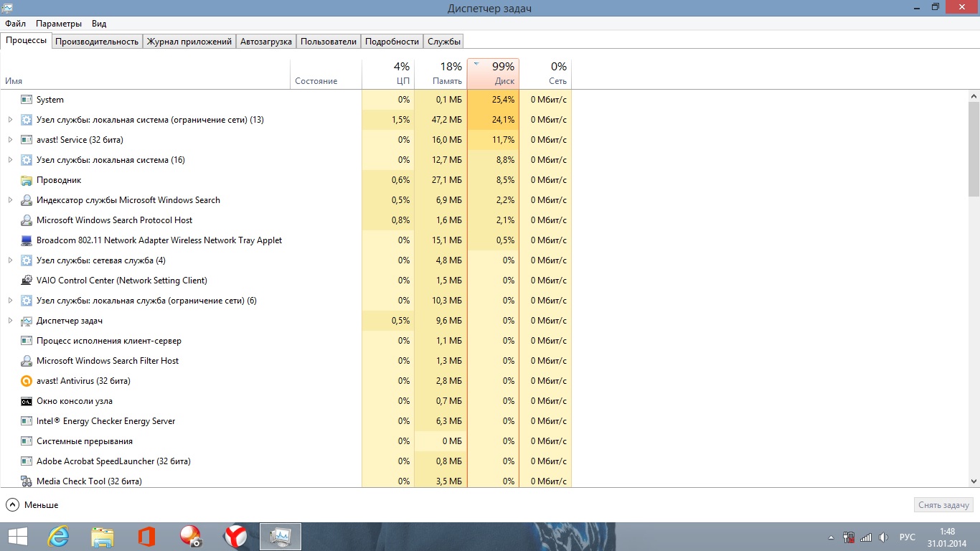Launch Microsoft Office from the taskbar

coord(146,536)
